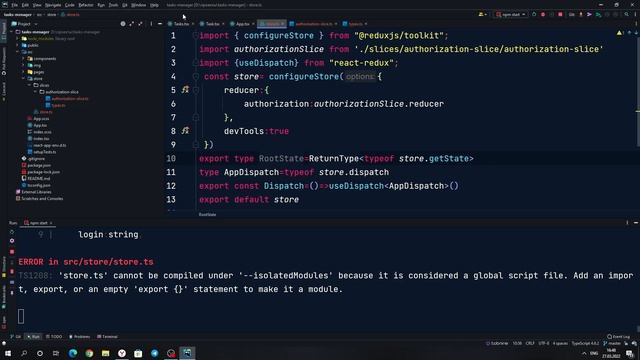The width and height of the screenshot is (640, 360).
Task: Switch to the App.tsx editor tab
Action: [x=242, y=24]
